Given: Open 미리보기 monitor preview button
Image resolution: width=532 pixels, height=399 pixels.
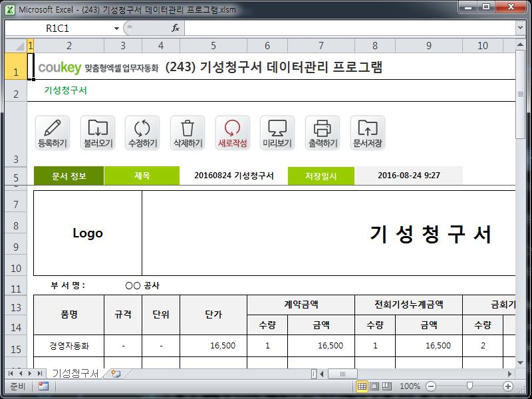Looking at the screenshot, I should coord(277,133).
